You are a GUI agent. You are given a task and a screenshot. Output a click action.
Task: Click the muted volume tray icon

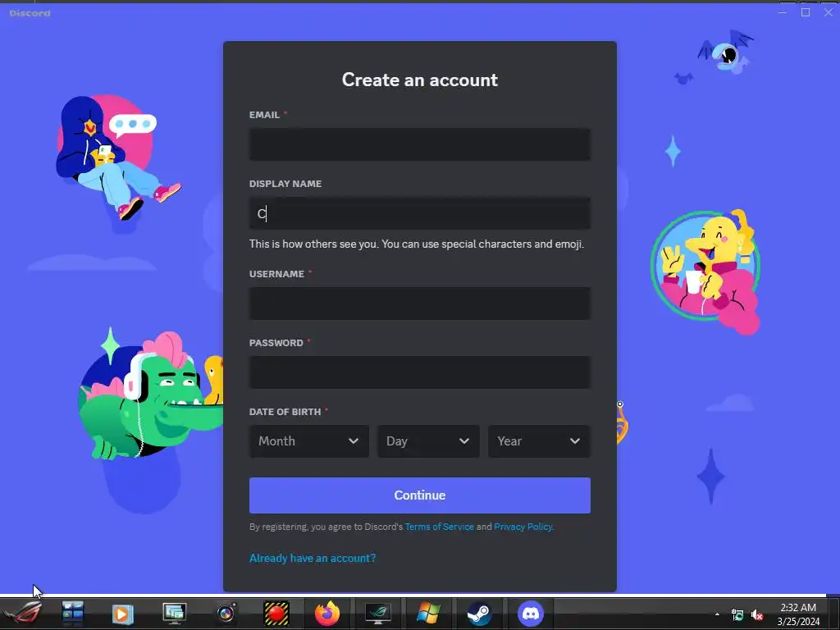(757, 614)
